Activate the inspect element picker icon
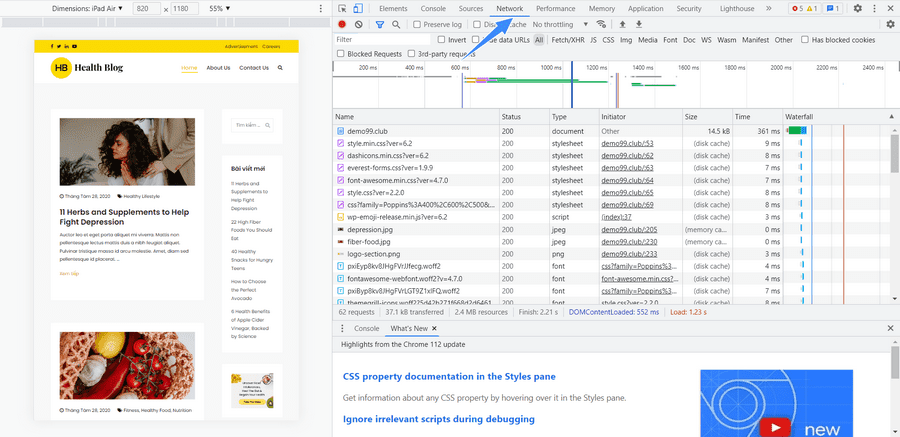 click(343, 9)
